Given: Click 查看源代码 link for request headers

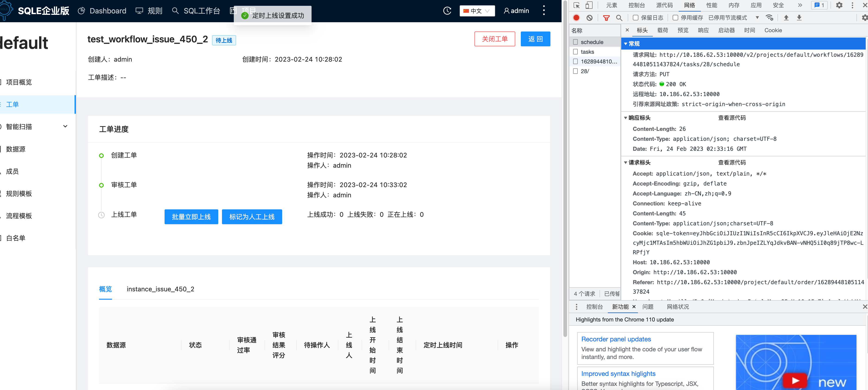Looking at the screenshot, I should pyautogui.click(x=732, y=162).
